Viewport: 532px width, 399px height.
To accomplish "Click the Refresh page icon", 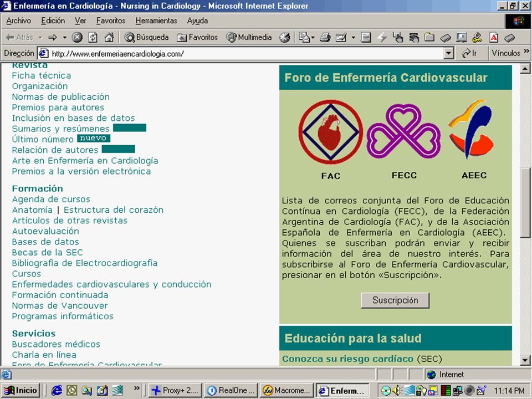I will (93, 37).
